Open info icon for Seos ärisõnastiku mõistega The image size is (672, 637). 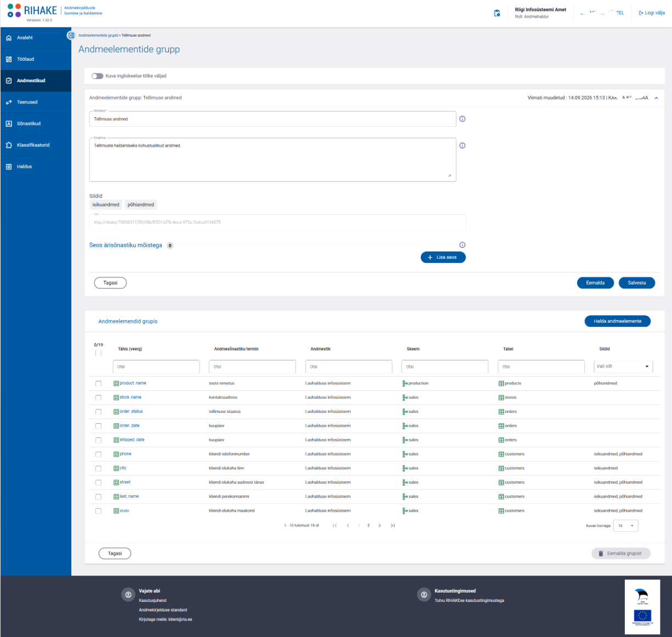tap(462, 245)
